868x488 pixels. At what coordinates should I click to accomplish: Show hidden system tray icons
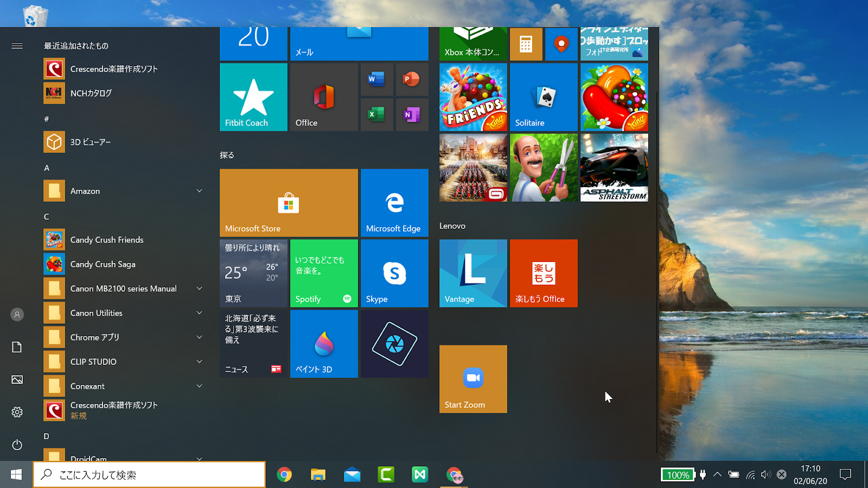[717, 474]
